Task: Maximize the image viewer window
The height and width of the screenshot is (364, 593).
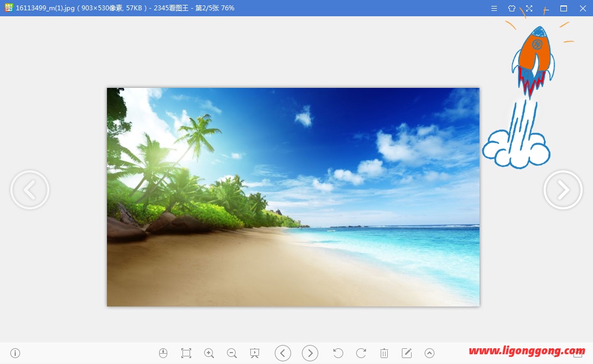Action: pos(564,9)
